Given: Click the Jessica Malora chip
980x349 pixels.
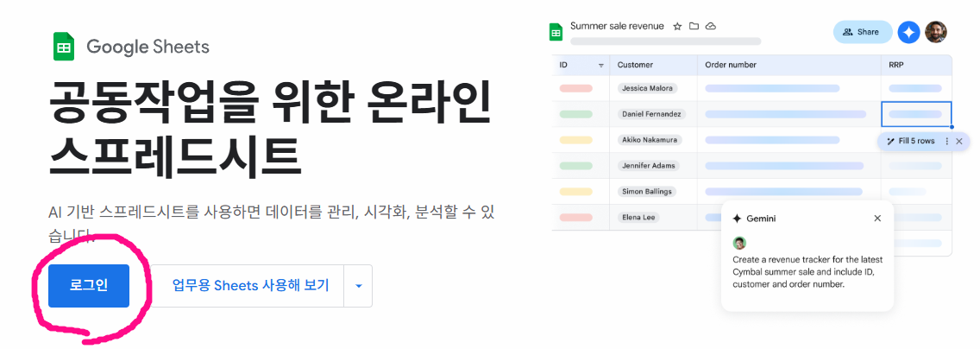Looking at the screenshot, I should tap(648, 88).
